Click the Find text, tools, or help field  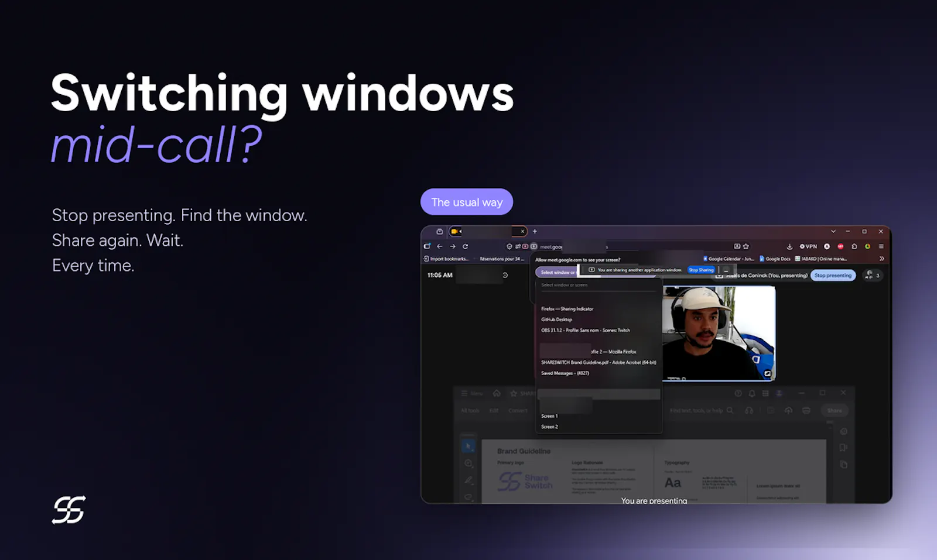[x=702, y=410]
